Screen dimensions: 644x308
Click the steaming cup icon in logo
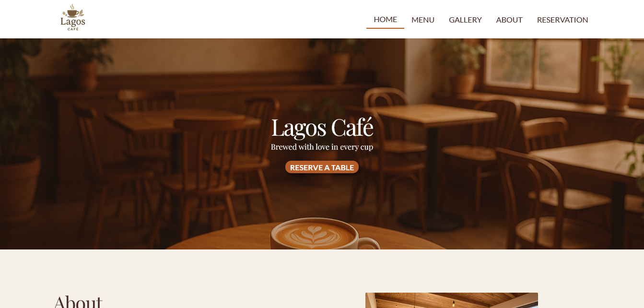point(72,11)
